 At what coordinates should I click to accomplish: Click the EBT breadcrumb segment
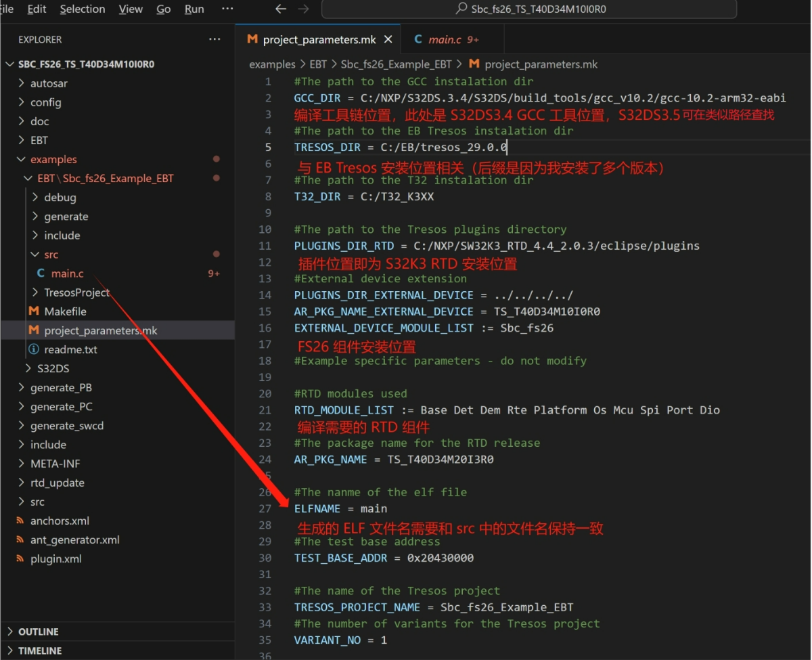(318, 64)
